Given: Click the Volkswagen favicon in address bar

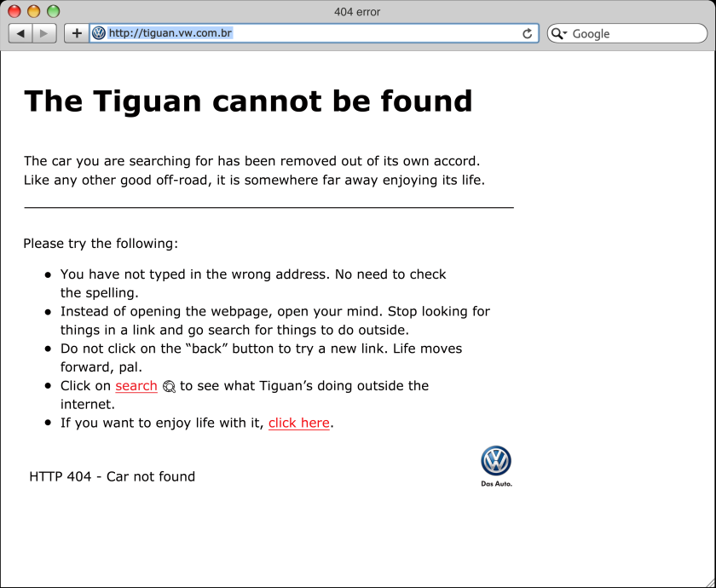Looking at the screenshot, I should [99, 33].
